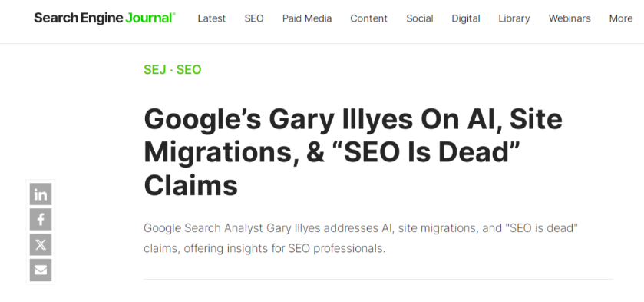This screenshot has width=644, height=302.
Task: Click the article summary paragraph
Action: pos(361,238)
